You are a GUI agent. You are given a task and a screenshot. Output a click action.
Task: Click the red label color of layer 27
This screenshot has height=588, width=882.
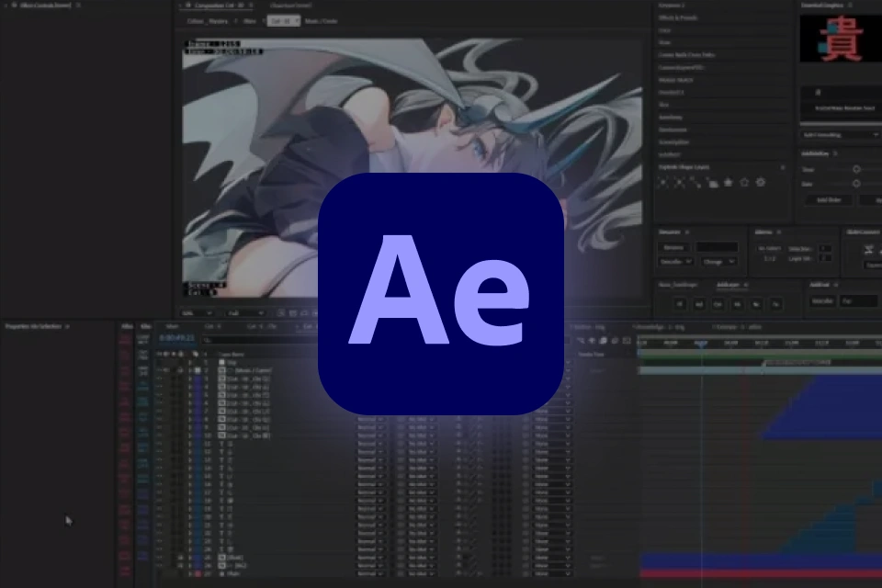[x=198, y=573]
